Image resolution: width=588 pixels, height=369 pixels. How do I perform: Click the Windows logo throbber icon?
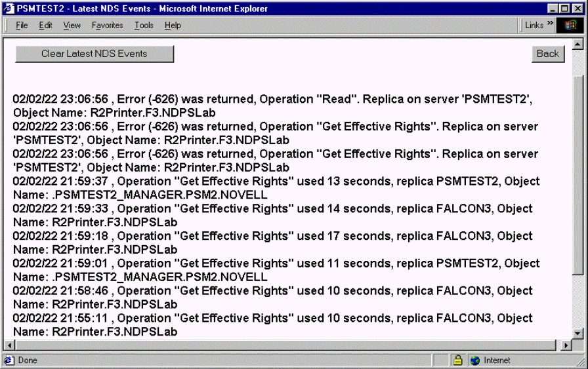[570, 26]
